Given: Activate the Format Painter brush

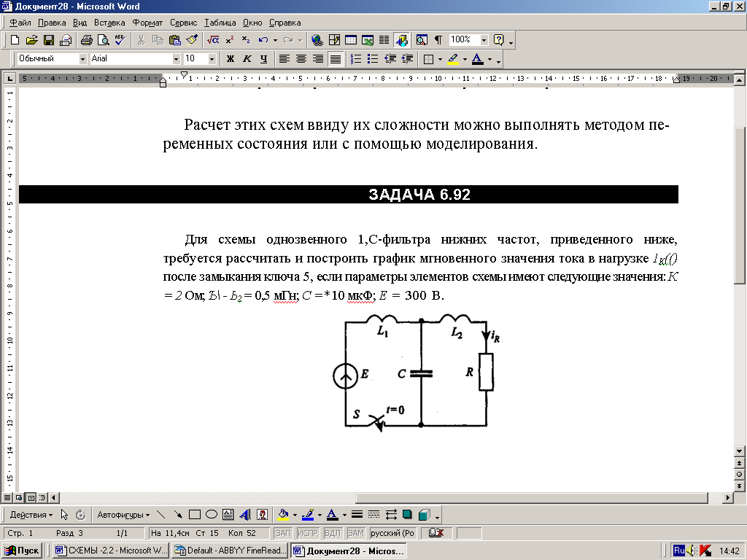Looking at the screenshot, I should (192, 40).
